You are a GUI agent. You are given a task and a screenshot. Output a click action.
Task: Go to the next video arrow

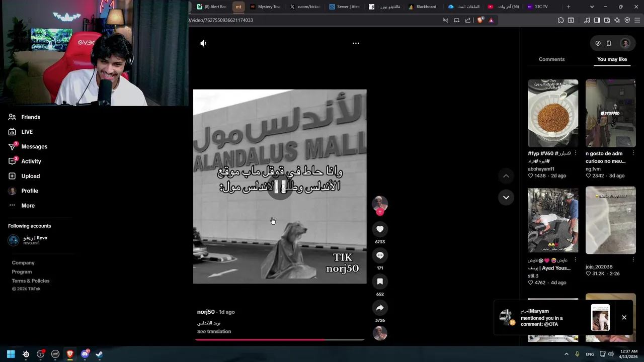(506, 197)
